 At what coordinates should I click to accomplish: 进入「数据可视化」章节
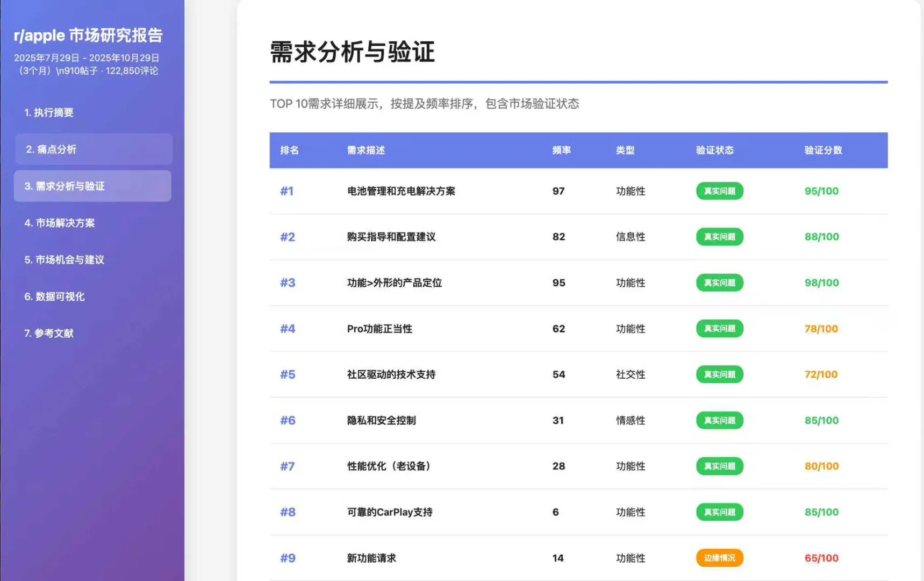pos(54,296)
